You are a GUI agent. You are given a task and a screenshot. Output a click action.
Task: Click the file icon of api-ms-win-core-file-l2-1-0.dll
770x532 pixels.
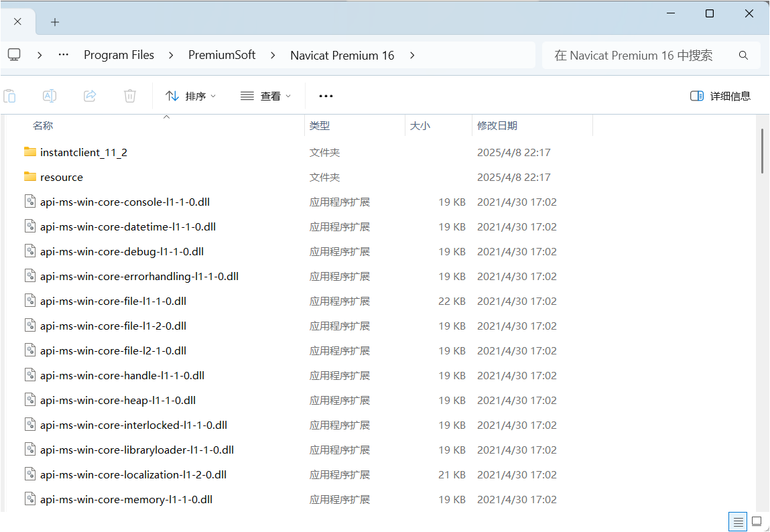(30, 350)
